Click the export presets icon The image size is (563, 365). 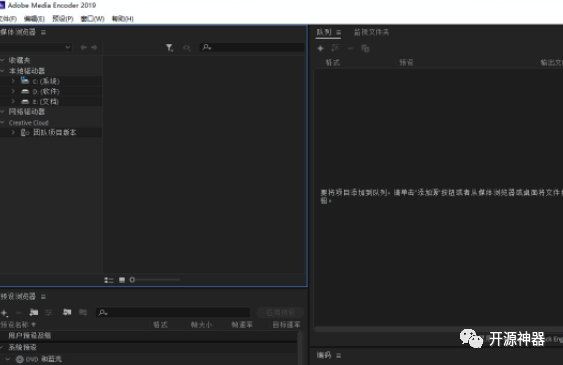pyautogui.click(x=83, y=312)
